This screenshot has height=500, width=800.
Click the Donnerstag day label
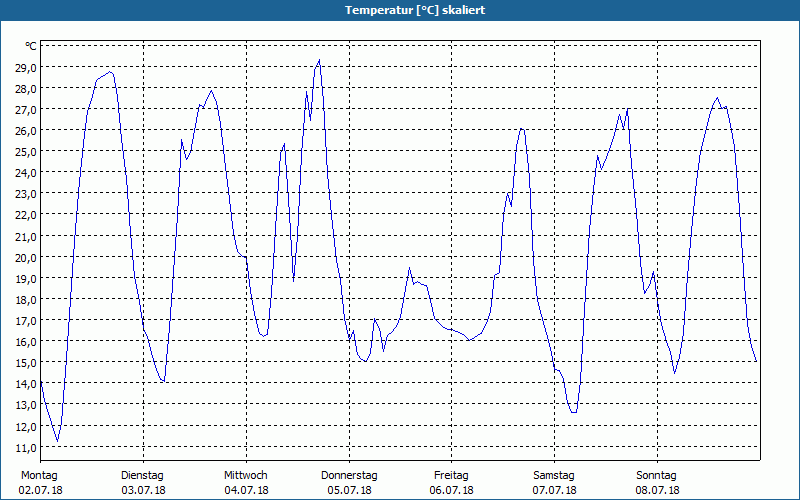[349, 476]
